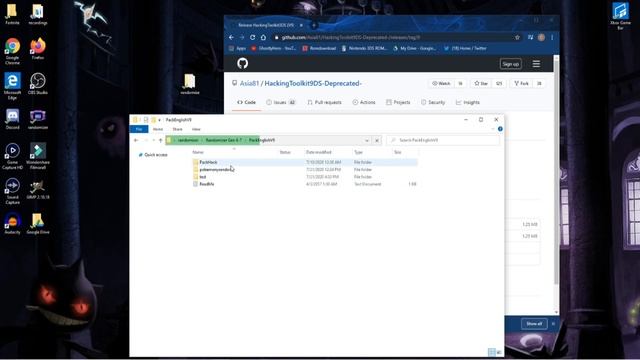The height and width of the screenshot is (360, 640).
Task: Open Romsdownload bookmark
Action: (x=319, y=48)
